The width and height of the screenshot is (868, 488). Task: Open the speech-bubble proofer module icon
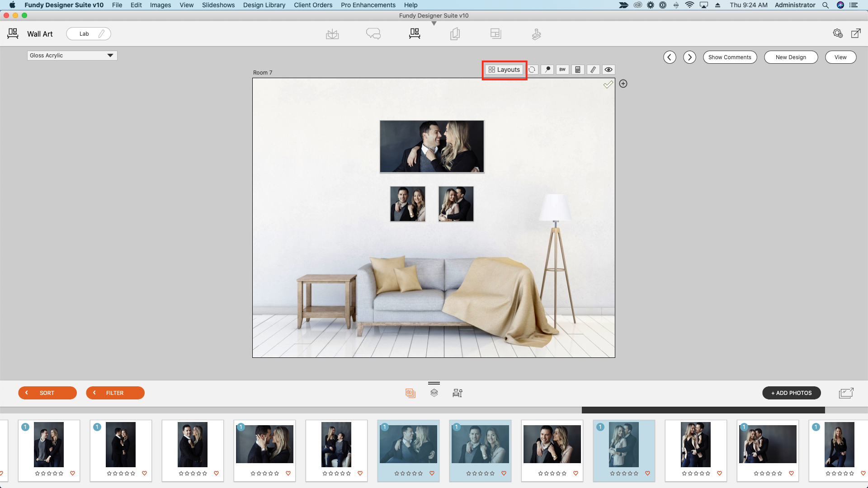pyautogui.click(x=373, y=34)
